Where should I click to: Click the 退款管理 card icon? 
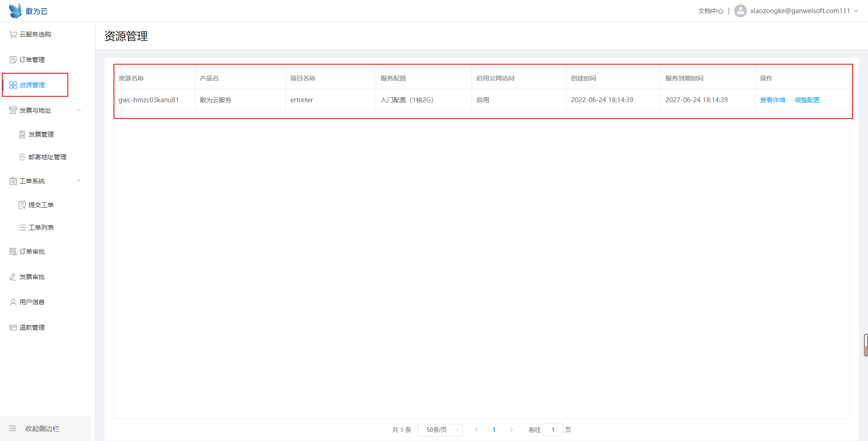point(13,327)
